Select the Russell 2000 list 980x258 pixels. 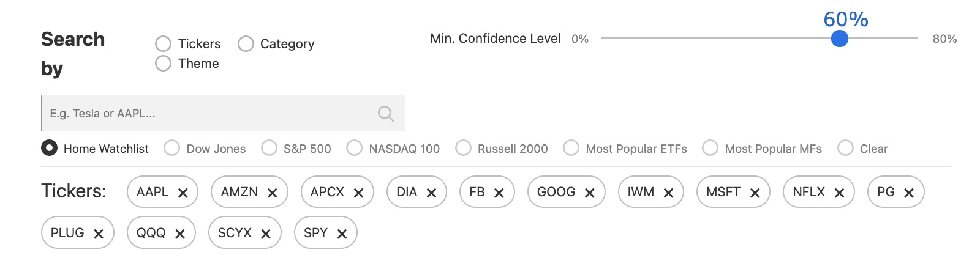pyautogui.click(x=463, y=149)
